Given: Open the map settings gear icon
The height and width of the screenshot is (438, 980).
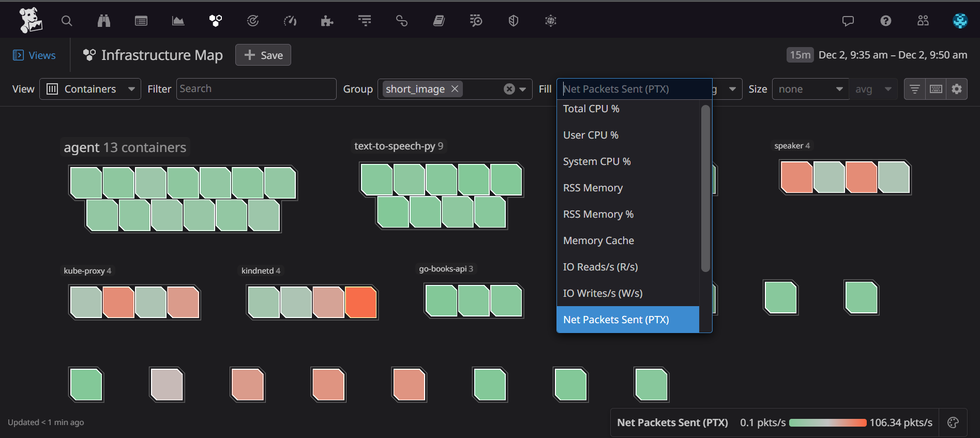Looking at the screenshot, I should (957, 89).
